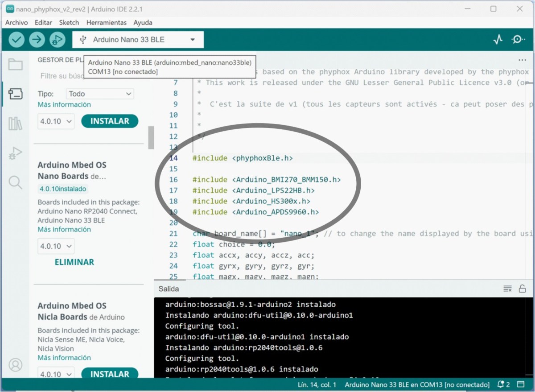Open the Sketchbook folder sidebar icon
Viewport: 535px width, 392px height.
click(16, 65)
